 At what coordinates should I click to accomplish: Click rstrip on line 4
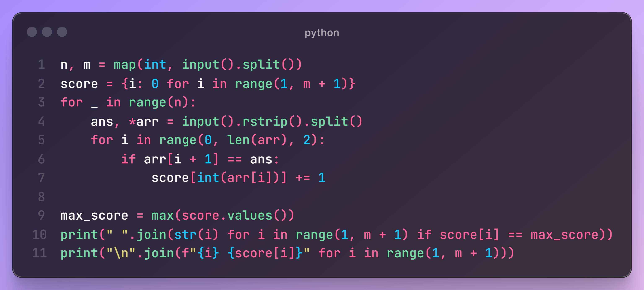[265, 122]
